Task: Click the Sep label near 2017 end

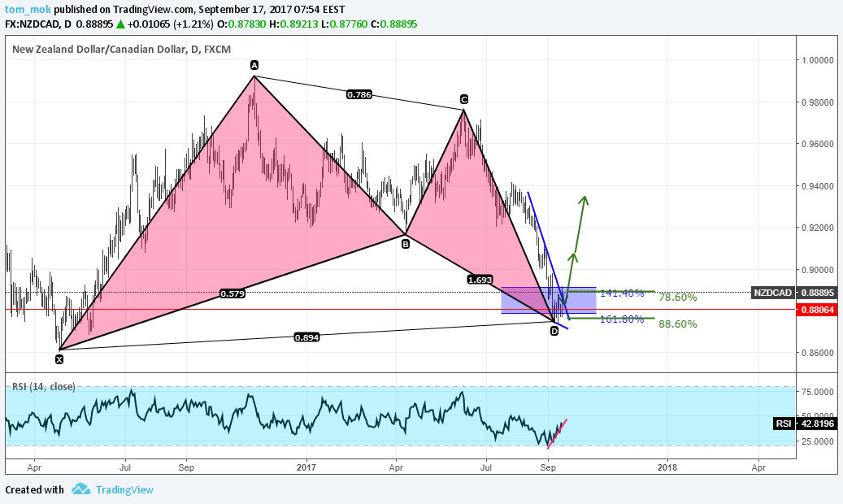Action: 548,467
